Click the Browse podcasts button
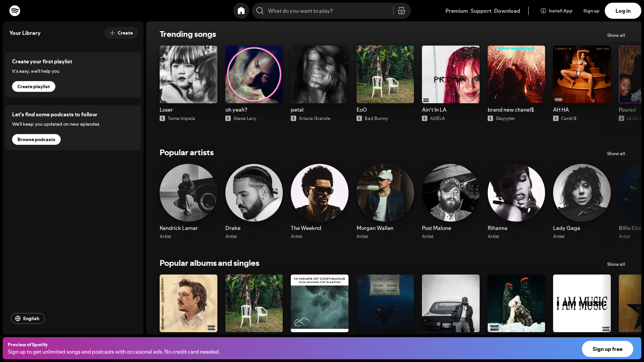The width and height of the screenshot is (644, 362). tap(36, 139)
